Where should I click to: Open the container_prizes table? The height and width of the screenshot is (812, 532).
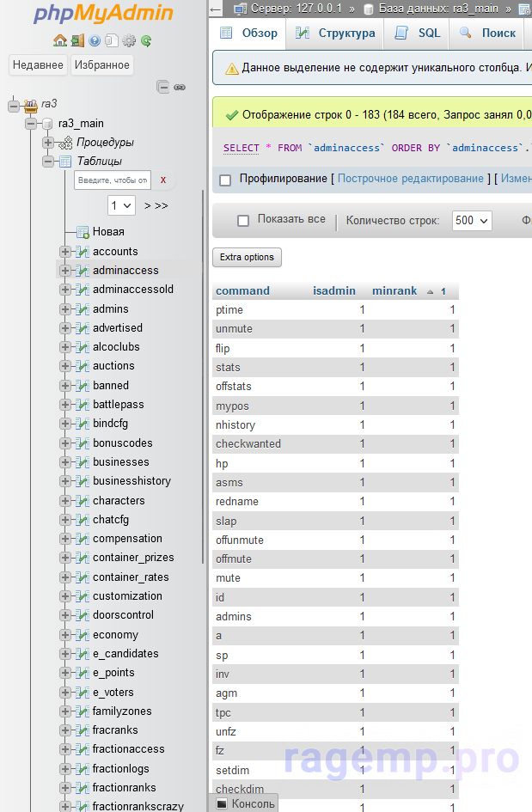(x=133, y=558)
